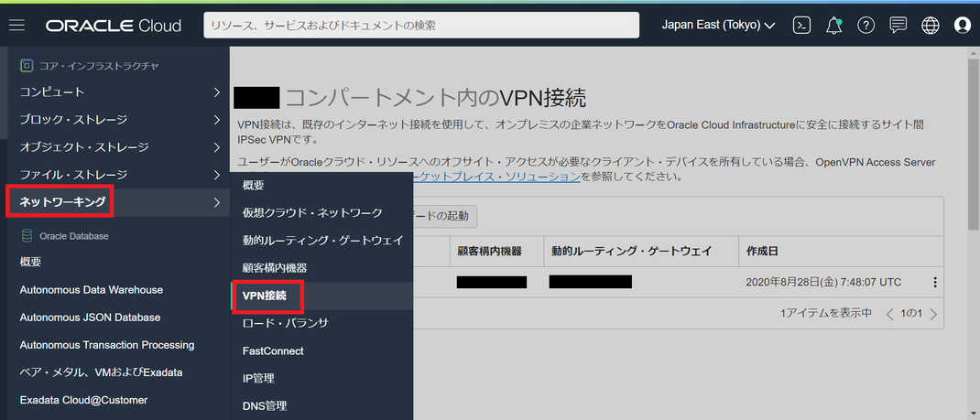Viewport: 980px width, 420px height.
Task: Open the Cloud Shell terminal icon
Action: coord(802,25)
